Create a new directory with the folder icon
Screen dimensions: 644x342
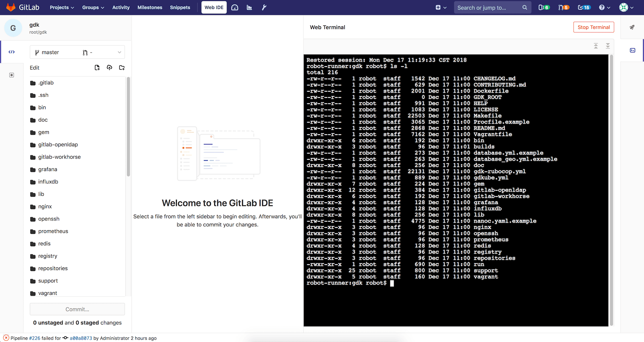tap(122, 68)
